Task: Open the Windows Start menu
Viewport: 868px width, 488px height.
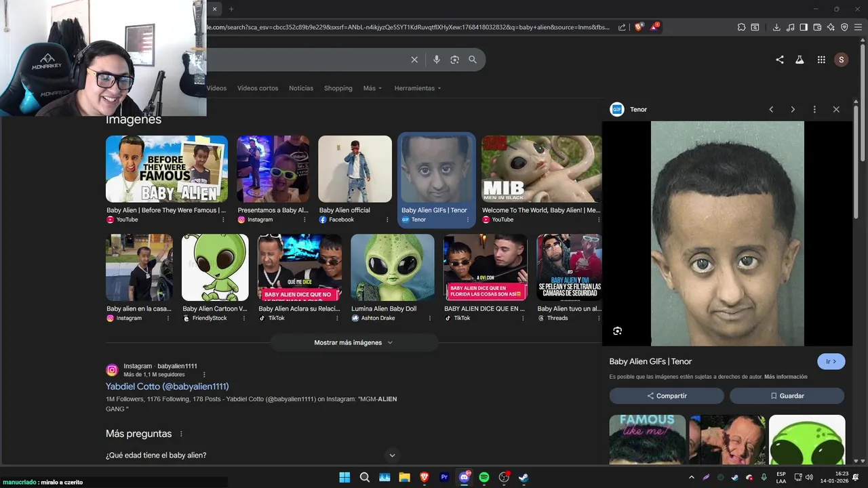Action: 344,477
